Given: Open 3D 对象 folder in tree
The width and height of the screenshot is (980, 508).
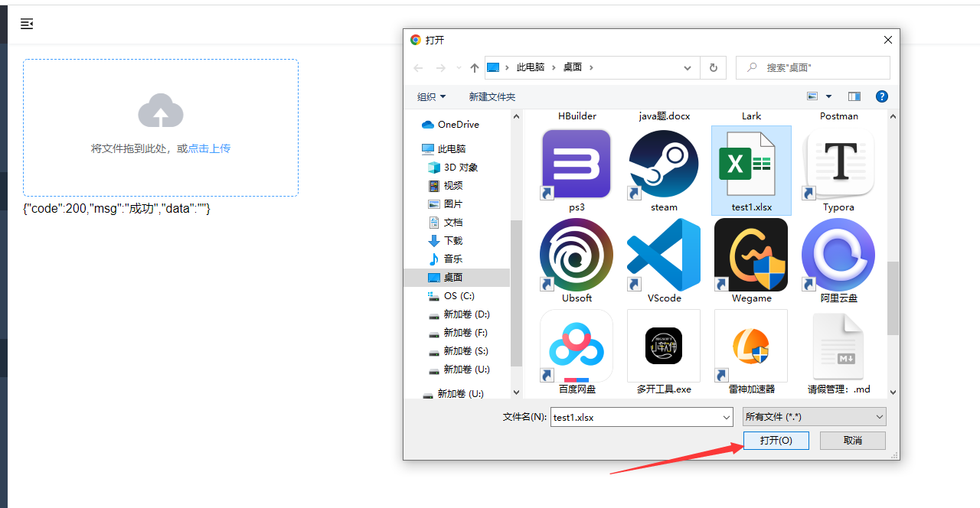Looking at the screenshot, I should (x=453, y=168).
